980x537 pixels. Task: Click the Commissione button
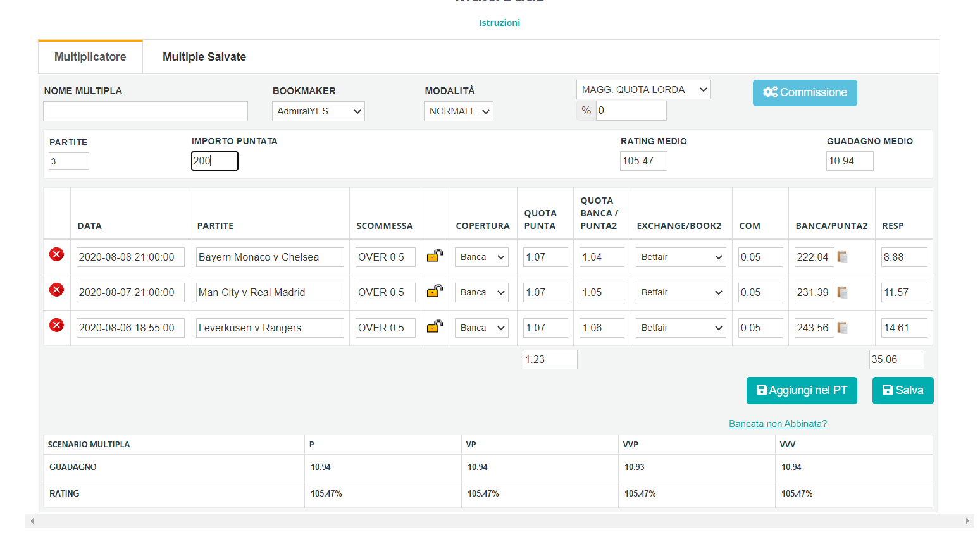(x=805, y=93)
